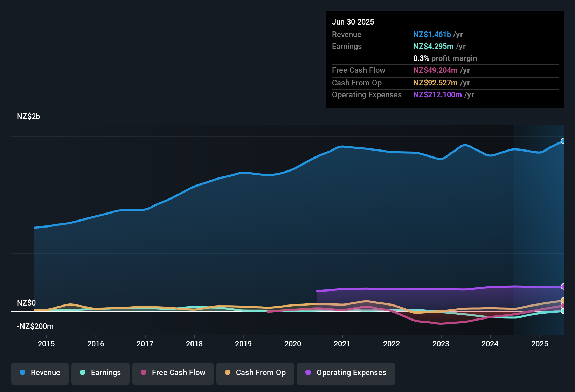Select the purple Operating Expenses end-point marker
The width and height of the screenshot is (575, 392).
563,287
